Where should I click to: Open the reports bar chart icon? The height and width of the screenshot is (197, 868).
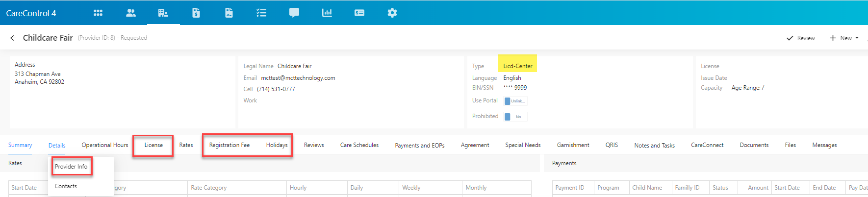[x=327, y=13]
